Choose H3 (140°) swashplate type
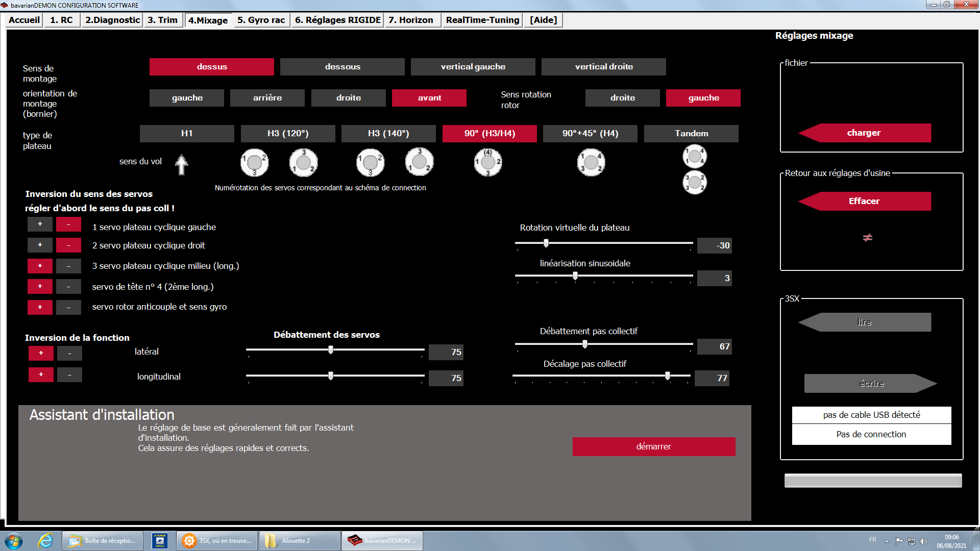The image size is (980, 551). (388, 134)
